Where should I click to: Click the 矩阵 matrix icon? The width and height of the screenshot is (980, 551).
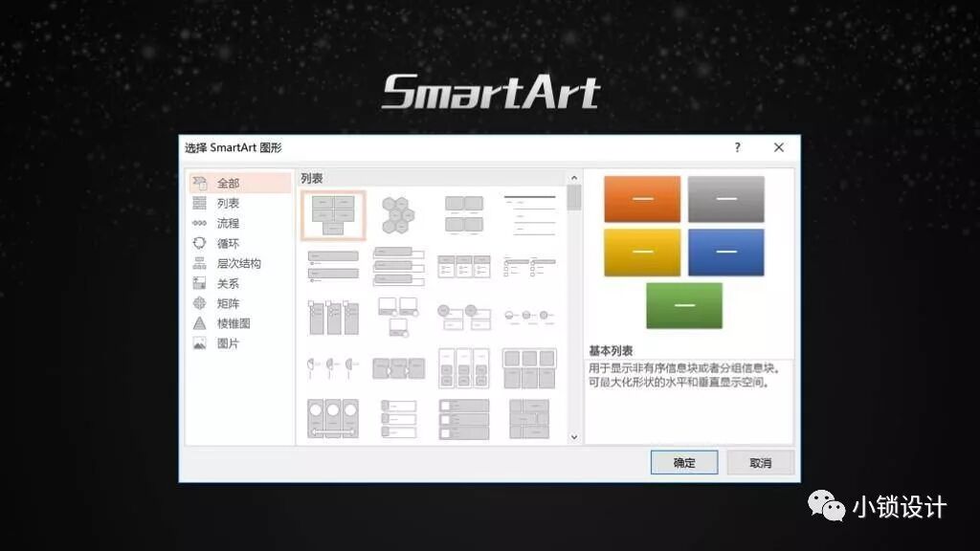coord(199,303)
